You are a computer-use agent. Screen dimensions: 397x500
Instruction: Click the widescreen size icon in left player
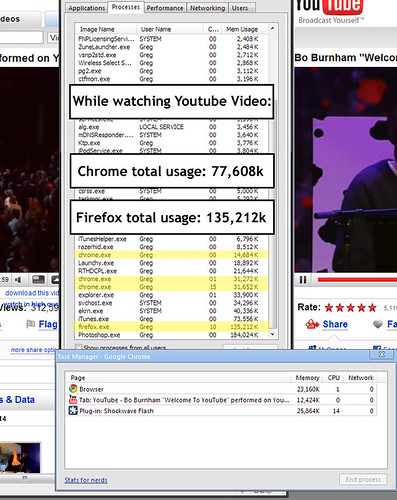coord(38,279)
